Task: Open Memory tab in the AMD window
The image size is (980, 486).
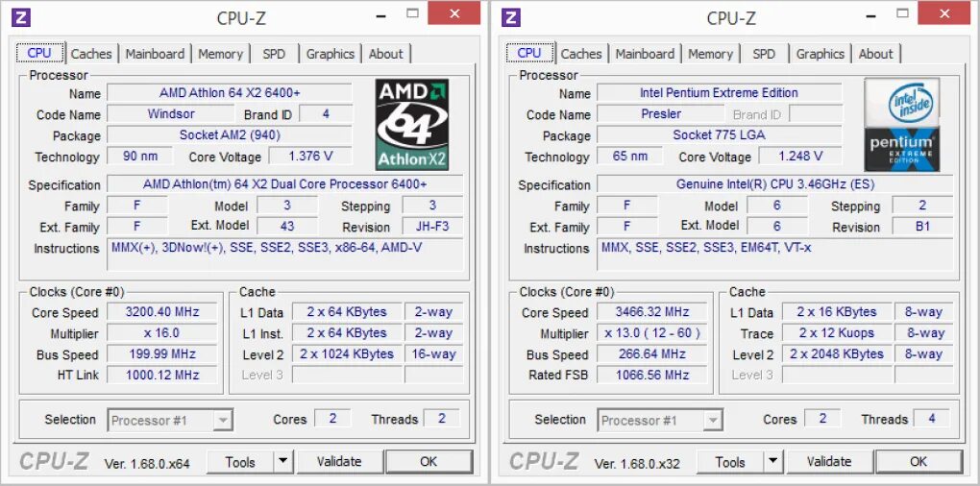Action: (x=220, y=55)
